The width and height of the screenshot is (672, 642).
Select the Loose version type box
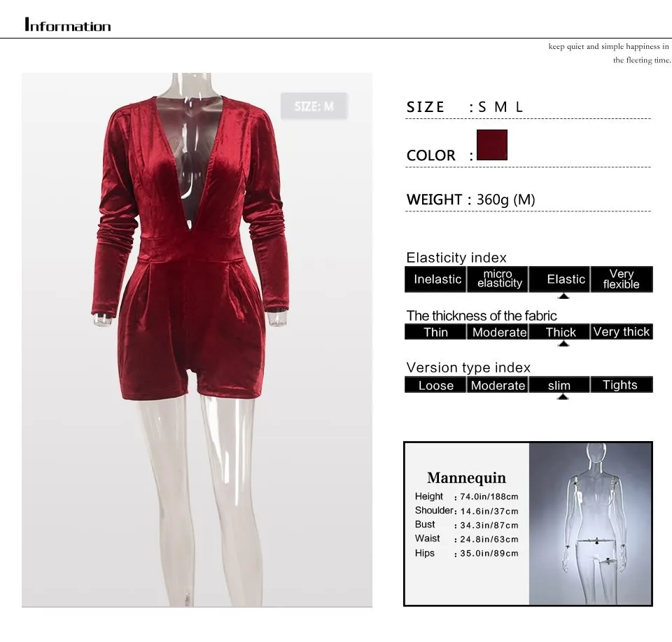pos(435,384)
